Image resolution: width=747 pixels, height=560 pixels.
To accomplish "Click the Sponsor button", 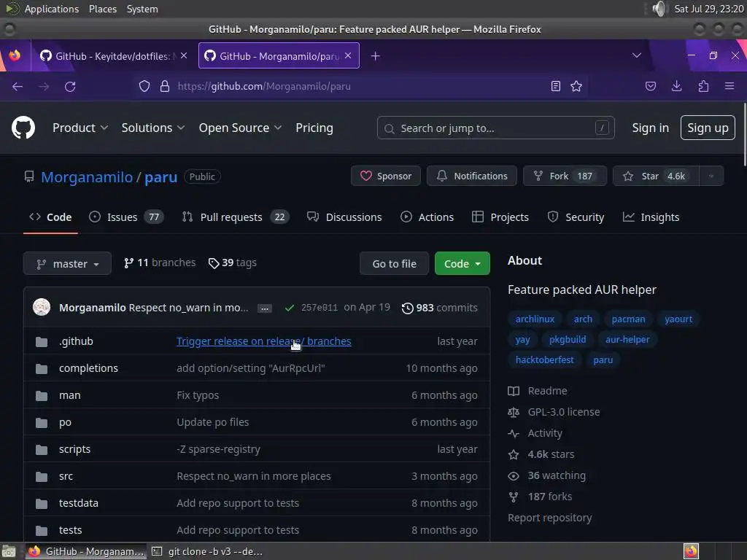I will [386, 176].
